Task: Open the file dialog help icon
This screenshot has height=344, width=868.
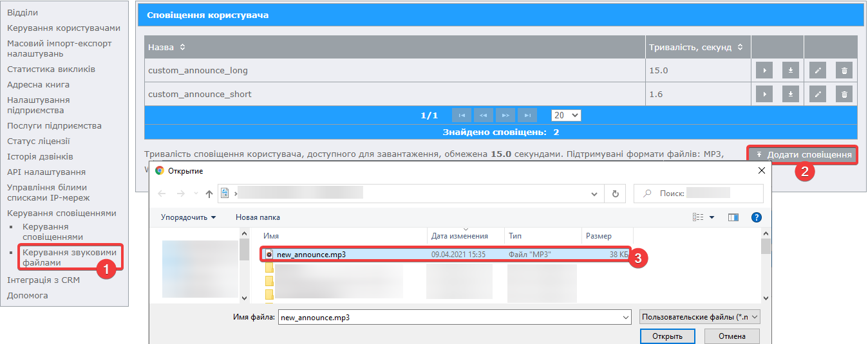Action: 757,217
